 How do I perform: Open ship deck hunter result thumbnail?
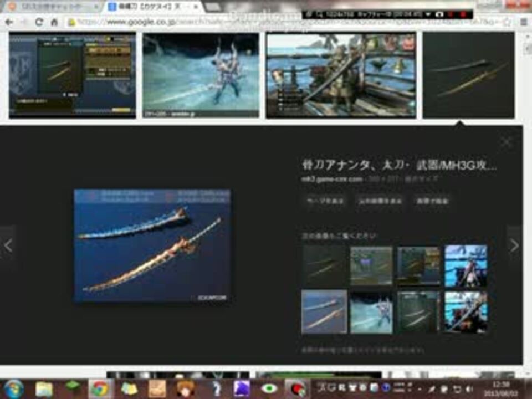click(x=341, y=75)
